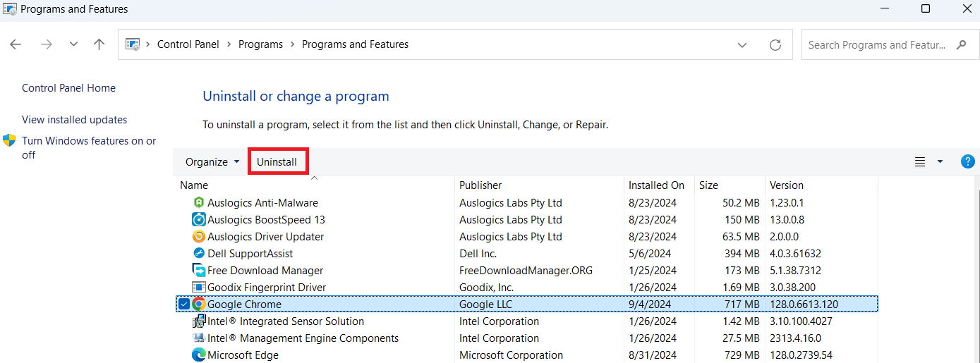The width and height of the screenshot is (980, 363).
Task: Uncheck the Google Chrome row checkbox
Action: (183, 304)
